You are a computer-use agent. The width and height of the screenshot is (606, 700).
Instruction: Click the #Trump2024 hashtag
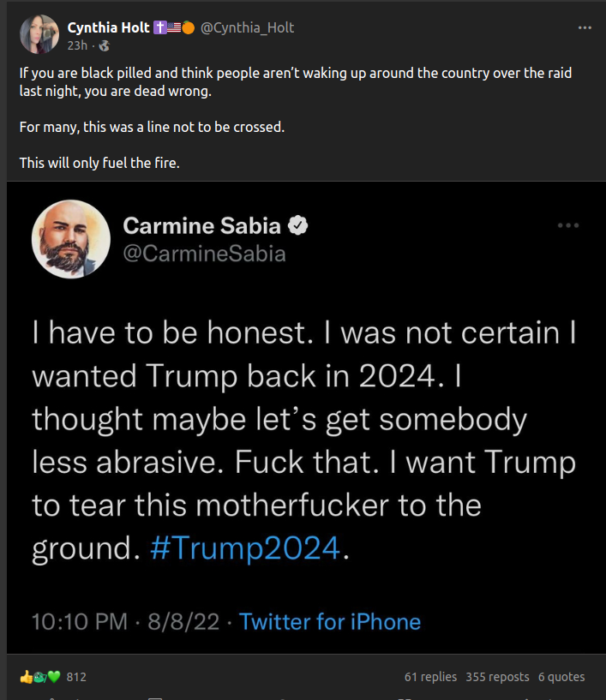click(244, 548)
